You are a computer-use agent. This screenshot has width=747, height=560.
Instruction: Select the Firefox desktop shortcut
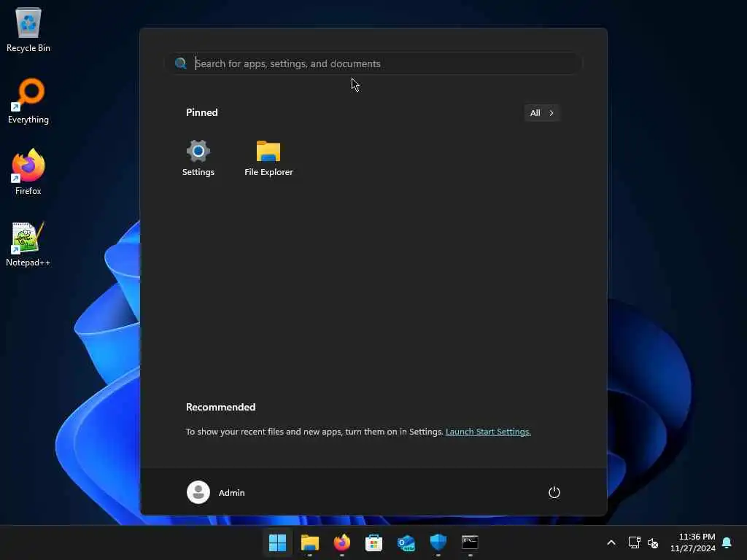[28, 172]
